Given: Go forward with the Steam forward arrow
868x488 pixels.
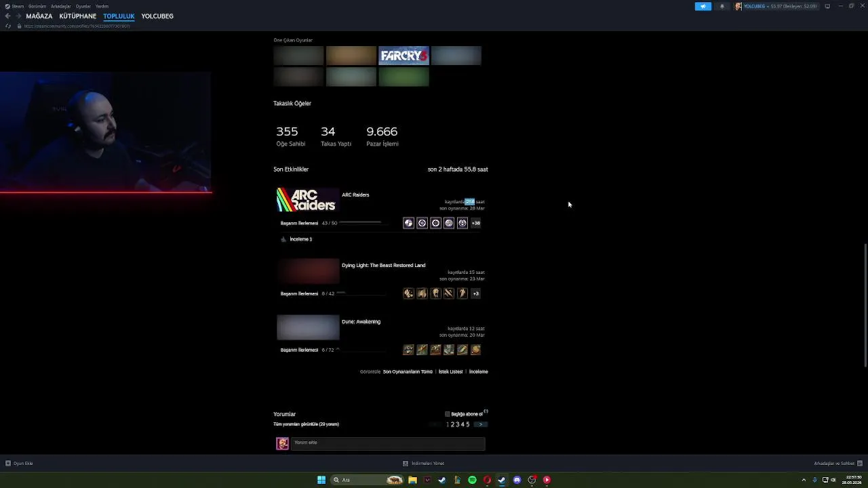Looking at the screenshot, I should tap(18, 16).
